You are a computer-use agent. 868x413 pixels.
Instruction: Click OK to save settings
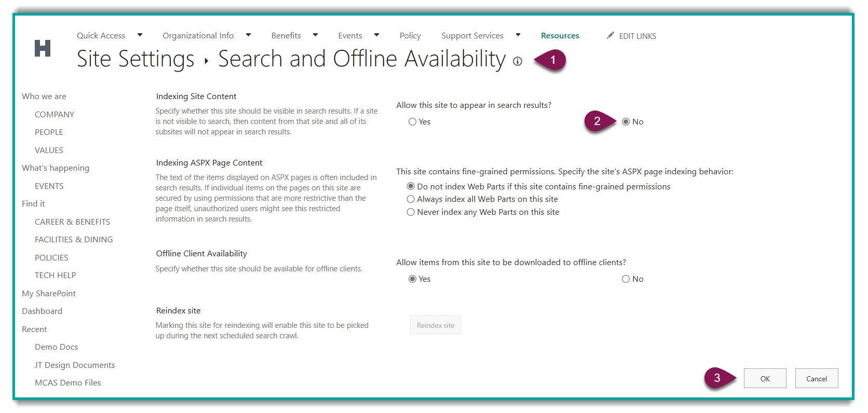tap(765, 379)
